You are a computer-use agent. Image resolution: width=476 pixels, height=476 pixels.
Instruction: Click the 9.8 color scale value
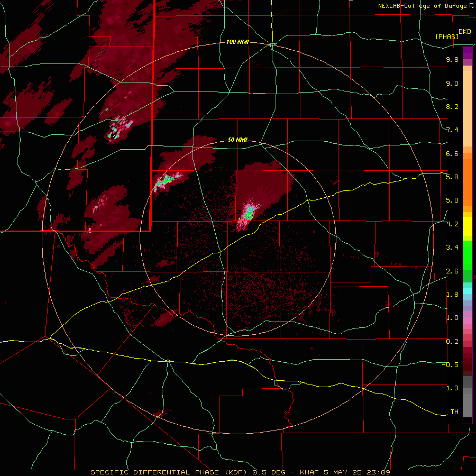(452, 59)
